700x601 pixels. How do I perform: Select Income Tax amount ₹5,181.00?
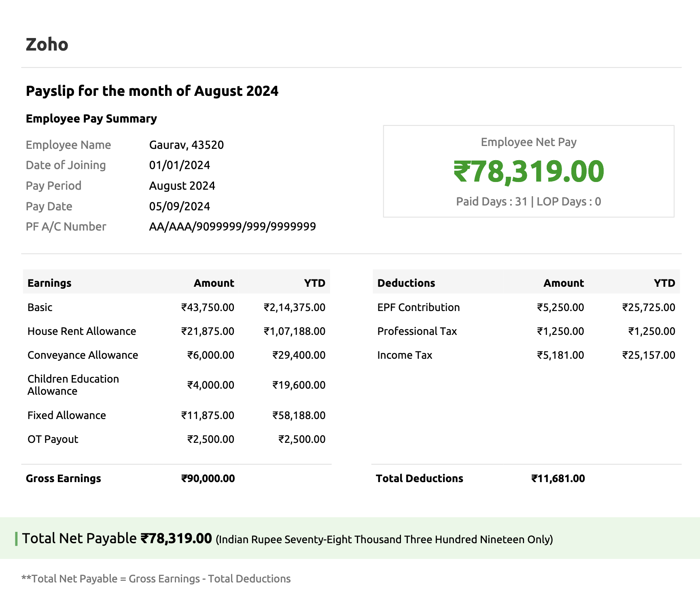(560, 355)
